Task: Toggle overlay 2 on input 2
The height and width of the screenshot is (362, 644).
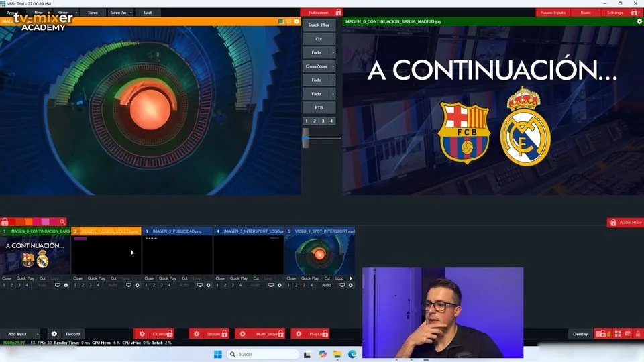Action: click(x=83, y=285)
